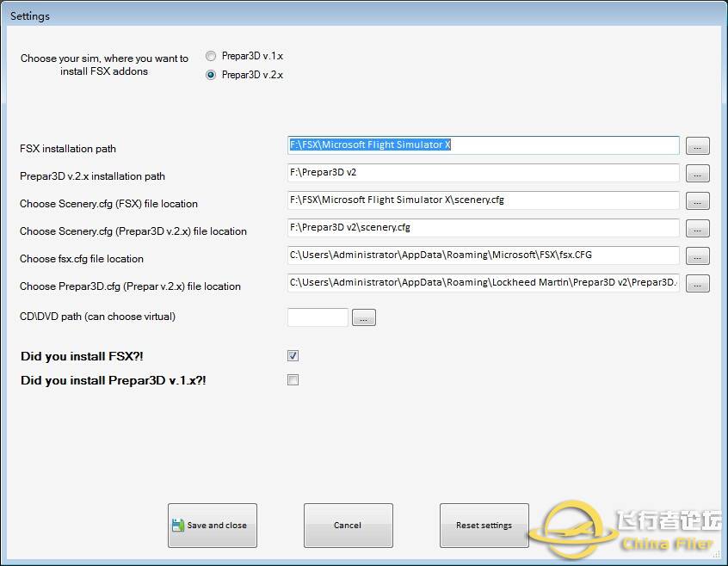Browse for the Prepar3D.cfg file
The height and width of the screenshot is (566, 728).
pos(698,284)
